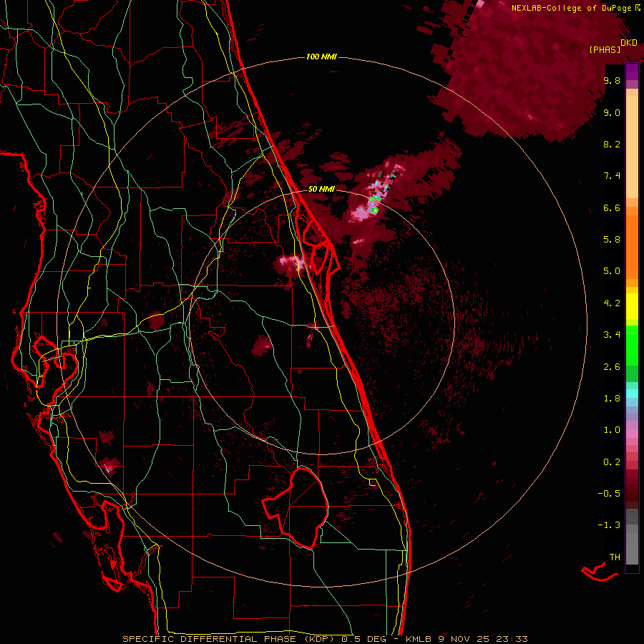Click the 7.4 scale value

pos(612,176)
